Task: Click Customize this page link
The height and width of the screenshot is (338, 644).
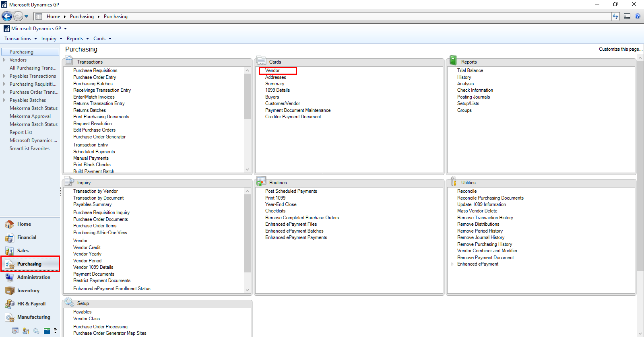Action: pyautogui.click(x=620, y=49)
